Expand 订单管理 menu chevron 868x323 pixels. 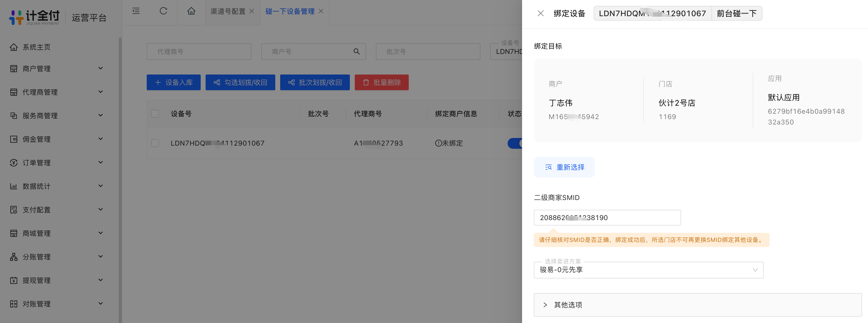(x=100, y=162)
